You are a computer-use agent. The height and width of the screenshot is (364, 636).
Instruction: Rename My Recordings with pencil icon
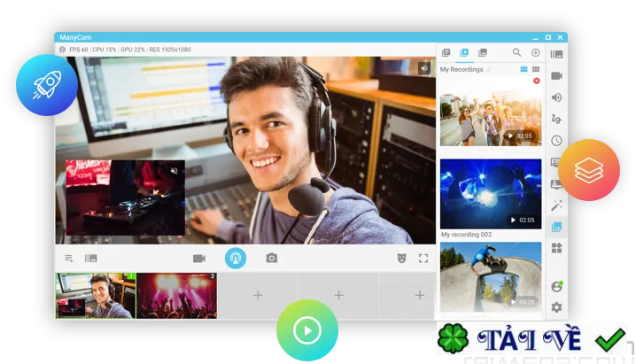[489, 70]
